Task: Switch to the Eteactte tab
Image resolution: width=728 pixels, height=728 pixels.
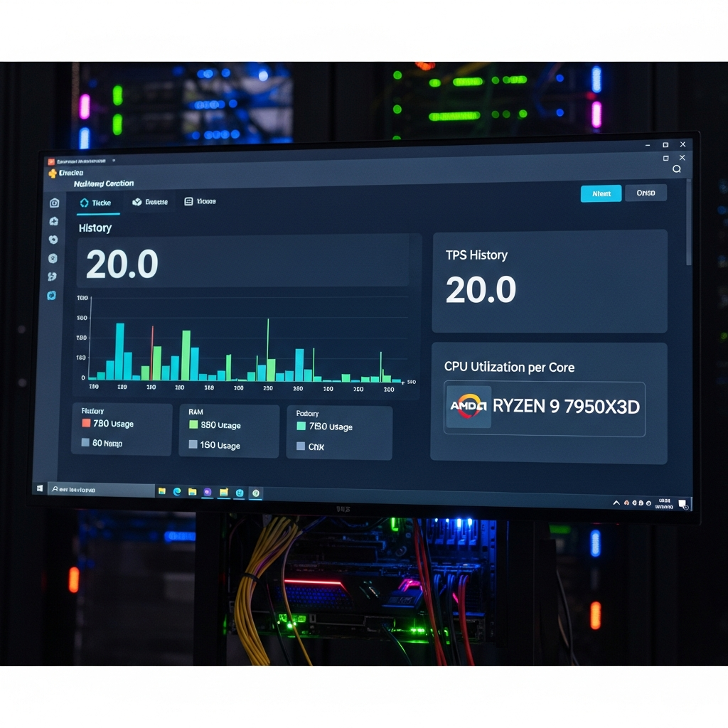Action: pyautogui.click(x=150, y=202)
